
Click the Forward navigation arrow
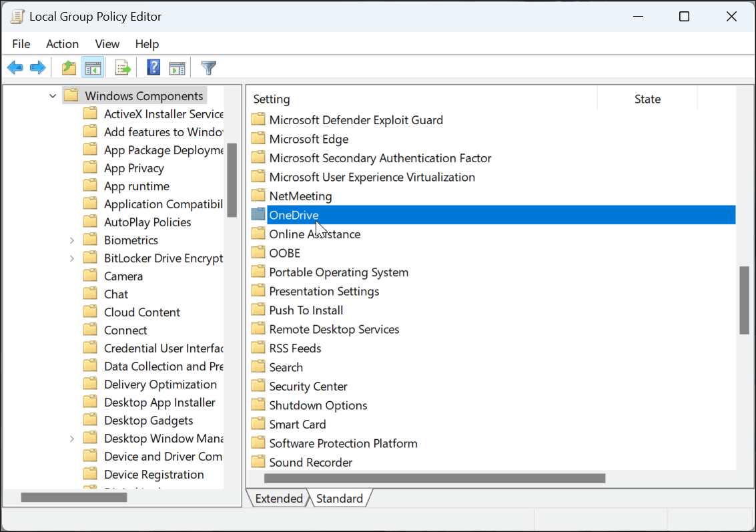click(x=37, y=67)
